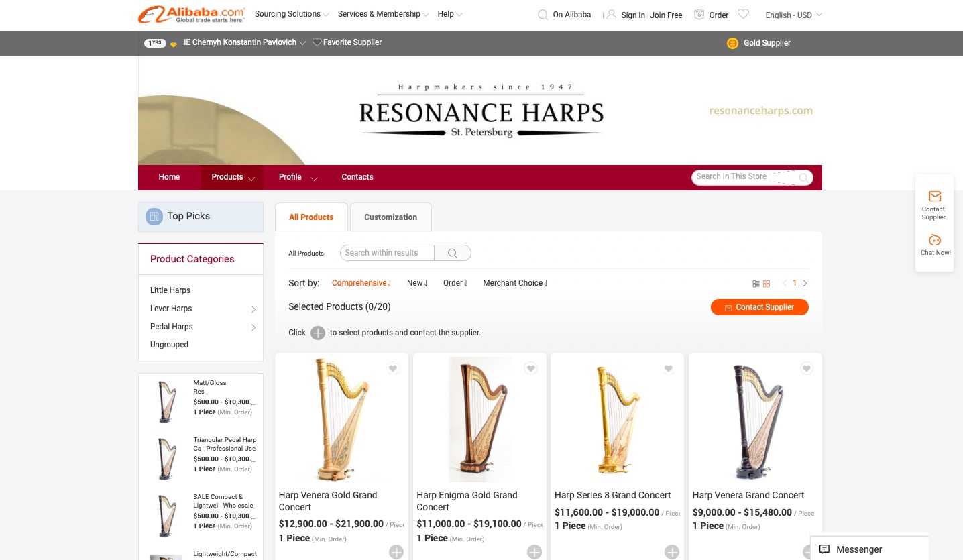
Task: Open the Ungrouped category
Action: click(169, 345)
